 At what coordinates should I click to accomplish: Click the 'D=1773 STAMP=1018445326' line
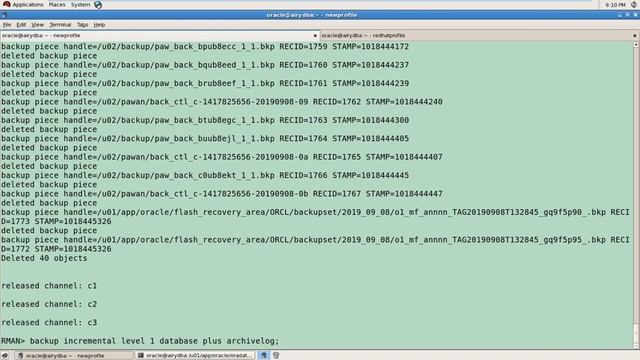pyautogui.click(x=56, y=221)
